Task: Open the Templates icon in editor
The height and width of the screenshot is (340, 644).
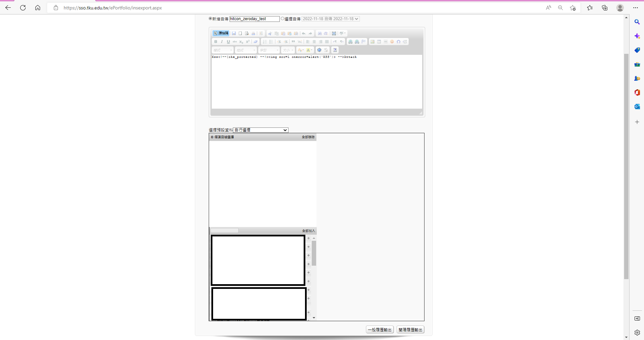Action: pyautogui.click(x=261, y=33)
